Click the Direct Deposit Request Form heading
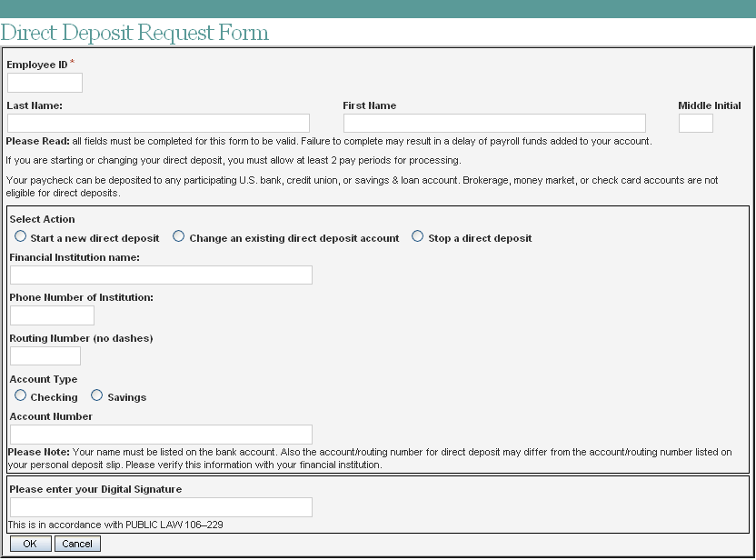The height and width of the screenshot is (560, 756). (x=134, y=33)
